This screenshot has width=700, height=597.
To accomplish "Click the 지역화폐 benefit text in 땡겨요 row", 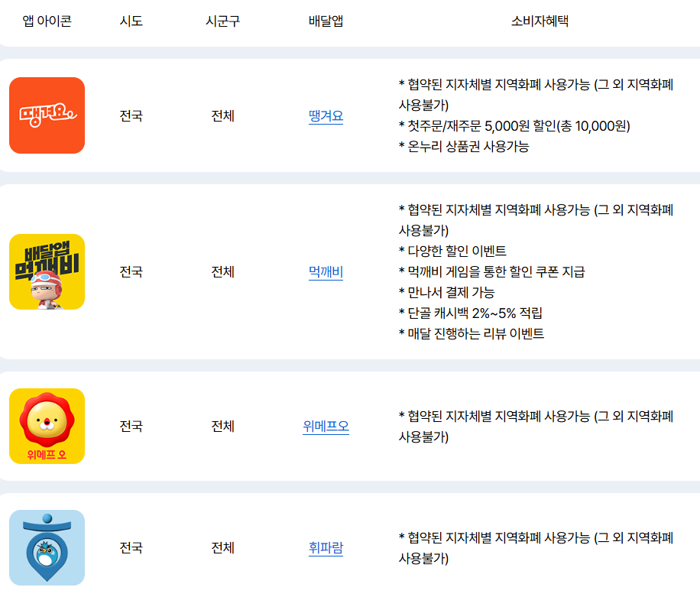I will click(536, 95).
